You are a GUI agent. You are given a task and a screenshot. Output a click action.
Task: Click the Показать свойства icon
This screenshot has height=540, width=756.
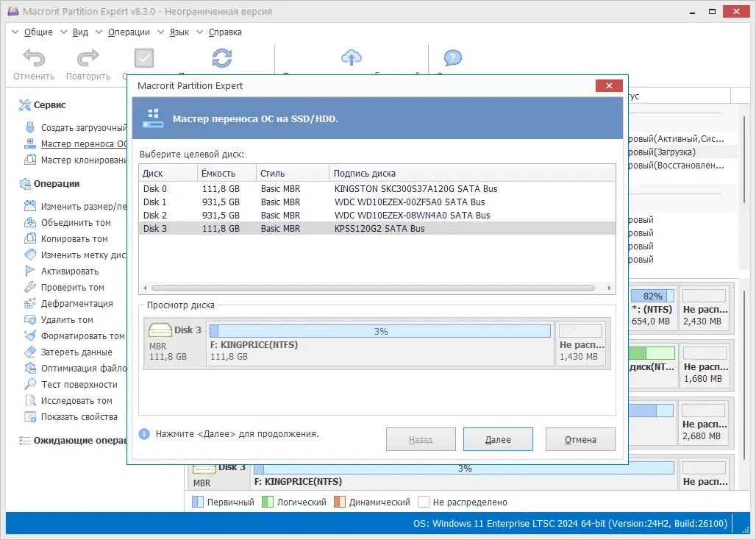30,416
